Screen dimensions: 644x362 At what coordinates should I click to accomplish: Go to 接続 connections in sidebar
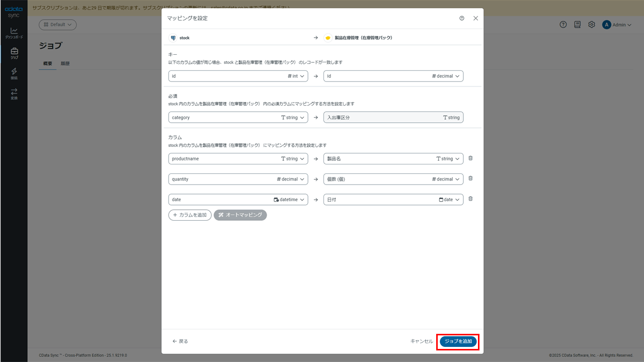point(14,74)
